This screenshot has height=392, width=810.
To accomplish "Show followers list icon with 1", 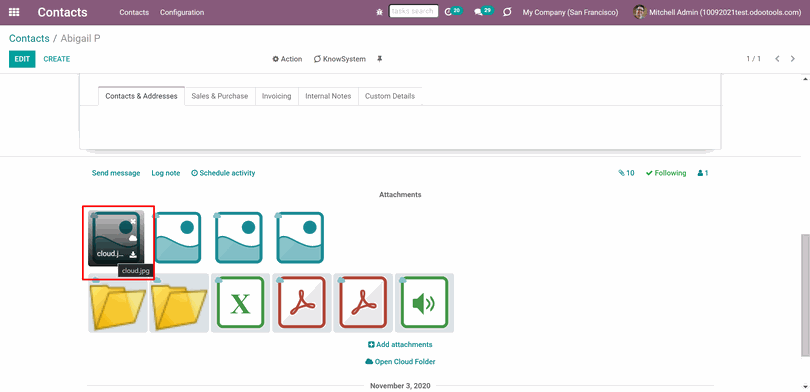I will point(703,173).
